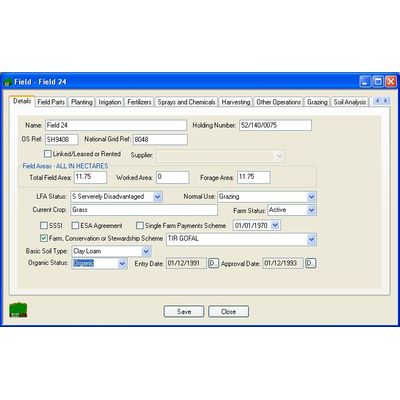
Task: Click the green farm logo icon
Action: pyautogui.click(x=18, y=310)
